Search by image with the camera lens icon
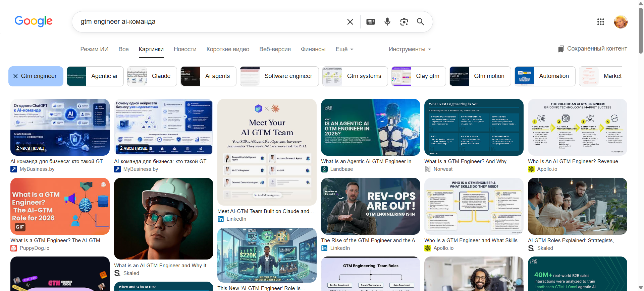The image size is (644, 291). [x=404, y=22]
